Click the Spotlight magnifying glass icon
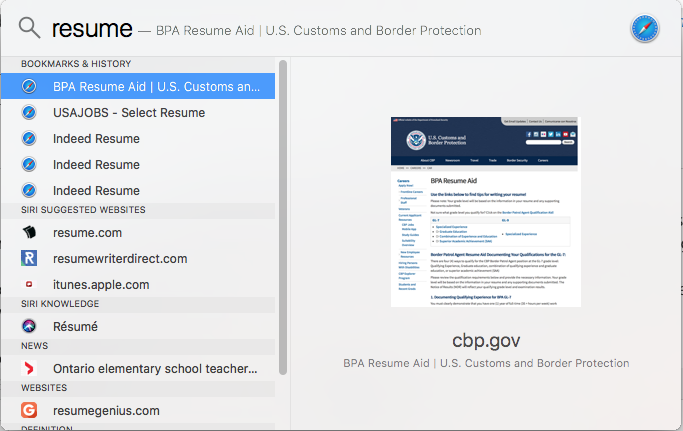The image size is (683, 431). pyautogui.click(x=29, y=28)
